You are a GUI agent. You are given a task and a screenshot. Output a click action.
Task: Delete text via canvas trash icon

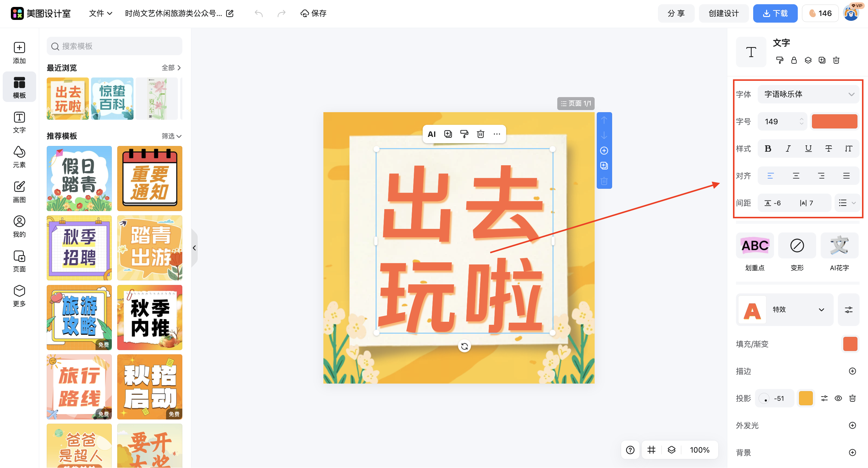pyautogui.click(x=480, y=134)
